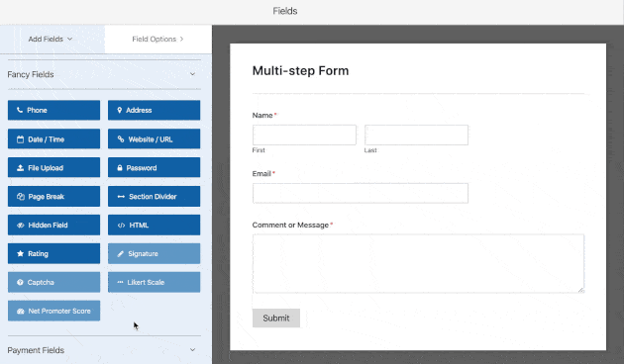624x364 pixels.
Task: Click the Submit button in form
Action: click(x=276, y=318)
